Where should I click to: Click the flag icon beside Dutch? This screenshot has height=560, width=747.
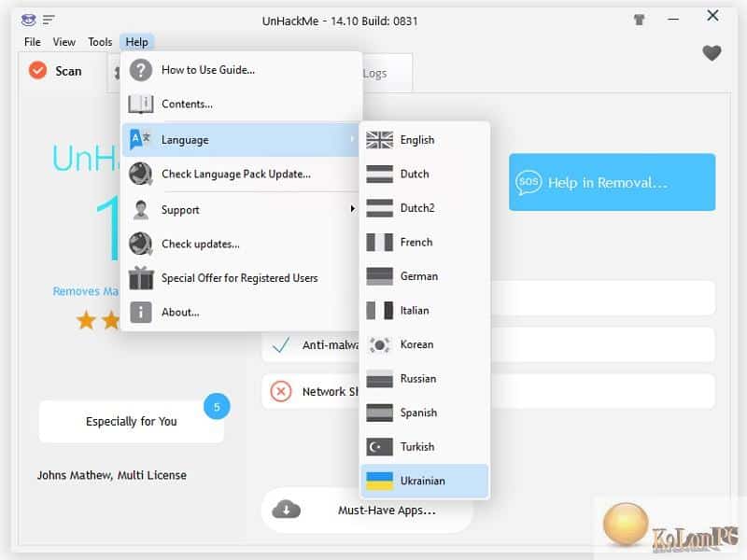[379, 174]
